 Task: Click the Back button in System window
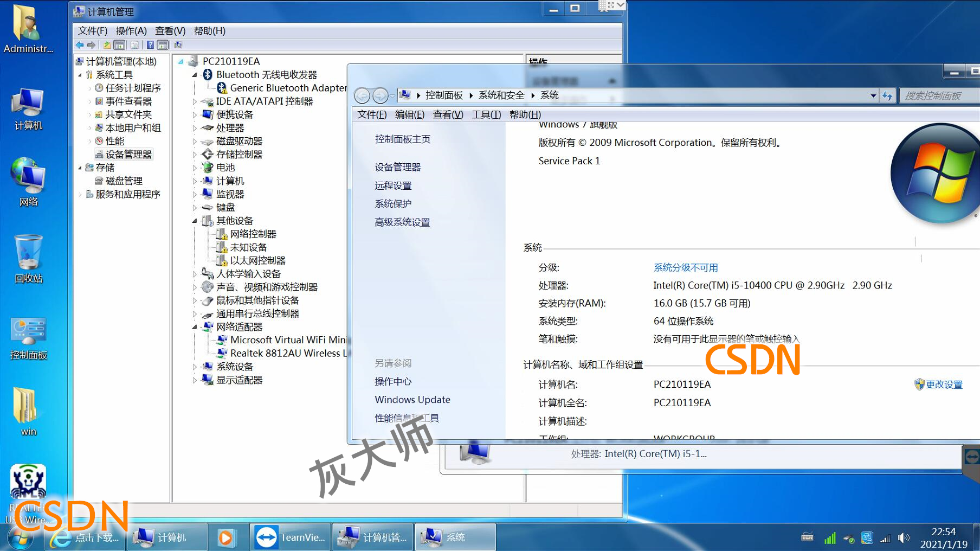(362, 96)
